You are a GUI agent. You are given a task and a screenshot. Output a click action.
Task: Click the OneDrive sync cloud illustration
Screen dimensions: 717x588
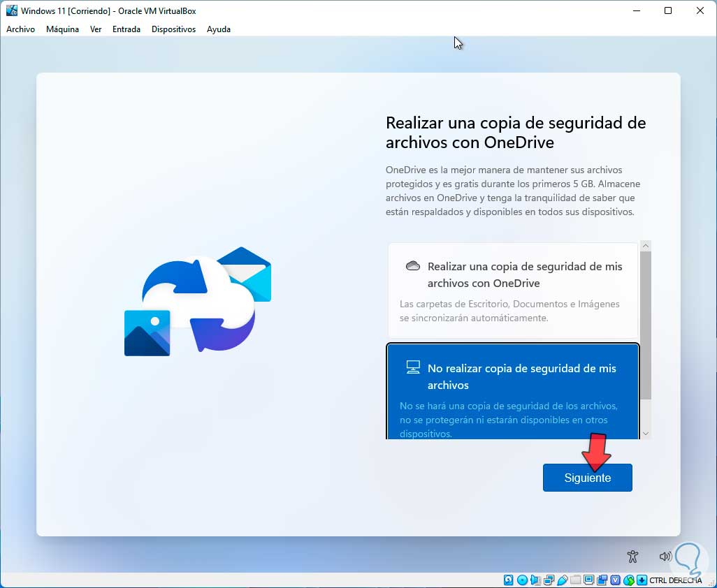198,302
